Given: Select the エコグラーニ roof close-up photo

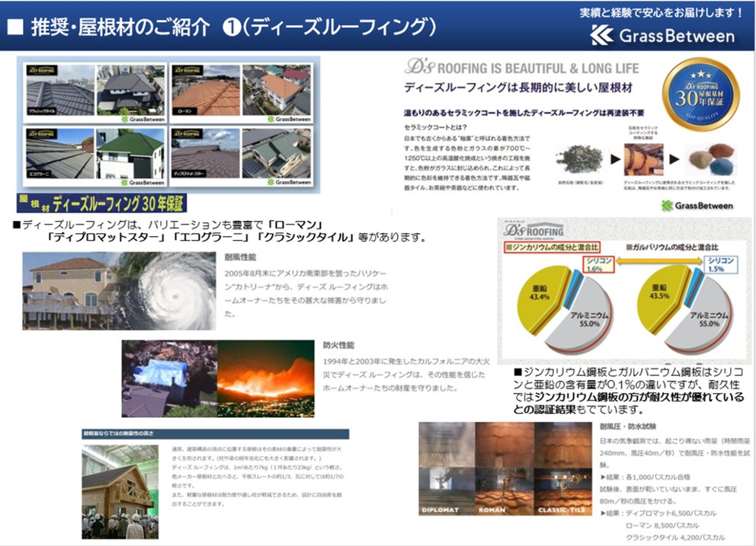Looking at the screenshot, I should pyautogui.click(x=60, y=153).
